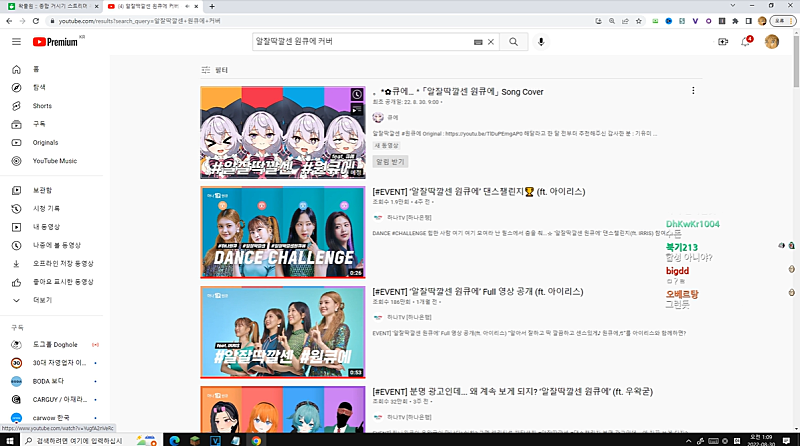Open the Song Cover video title link
This screenshot has width=800, height=446.
click(x=460, y=92)
